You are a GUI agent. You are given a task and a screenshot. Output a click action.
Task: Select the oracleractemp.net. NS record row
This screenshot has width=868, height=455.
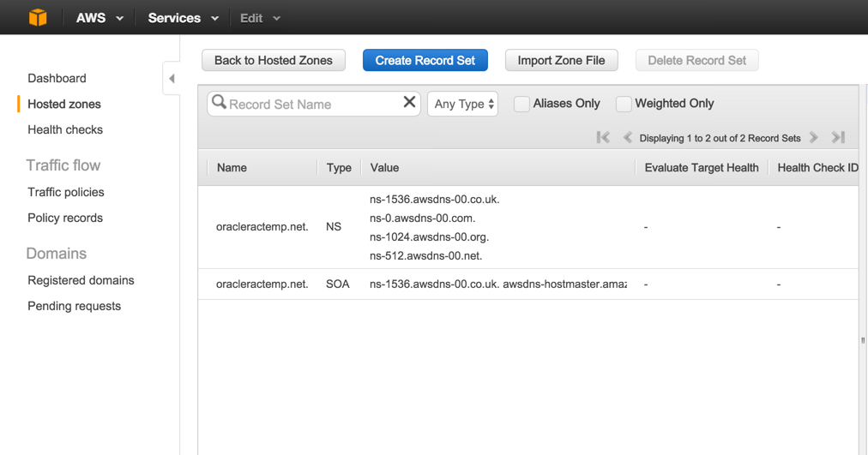pos(528,227)
